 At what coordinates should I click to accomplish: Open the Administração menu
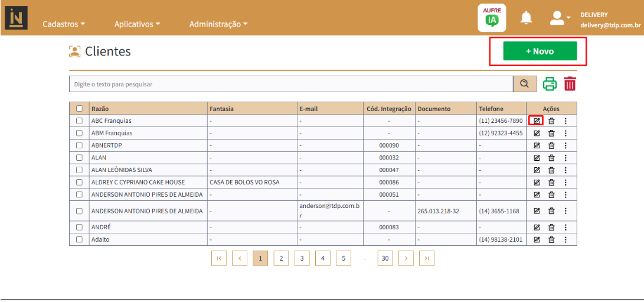tap(218, 24)
